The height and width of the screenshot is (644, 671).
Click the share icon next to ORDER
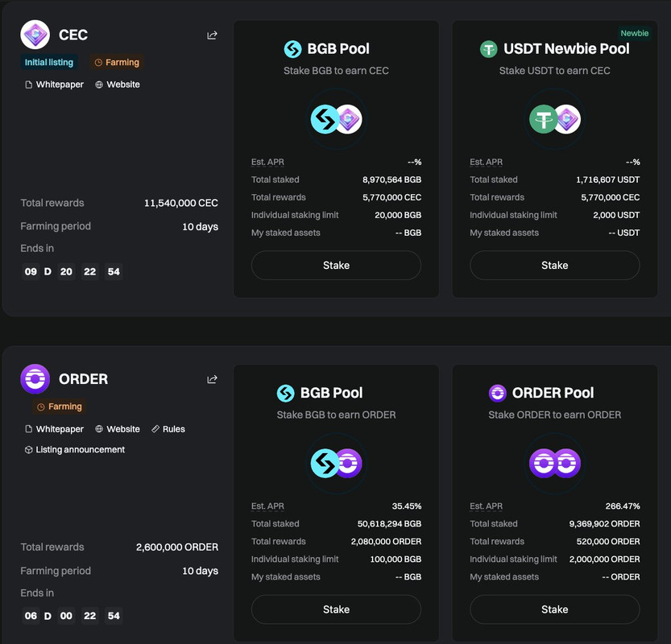tap(212, 379)
